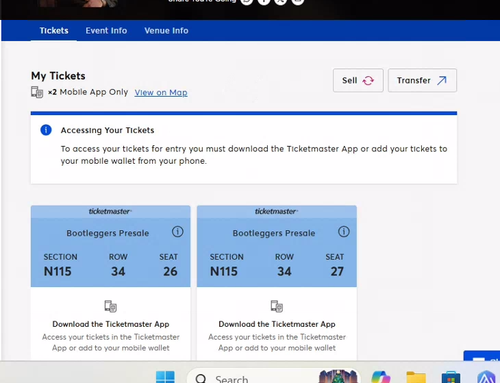
Task: Switch to Event Info tab
Action: point(106,31)
